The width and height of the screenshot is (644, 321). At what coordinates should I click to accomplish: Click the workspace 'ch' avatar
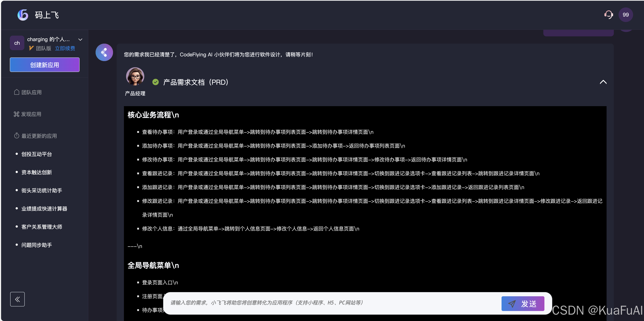pos(17,43)
